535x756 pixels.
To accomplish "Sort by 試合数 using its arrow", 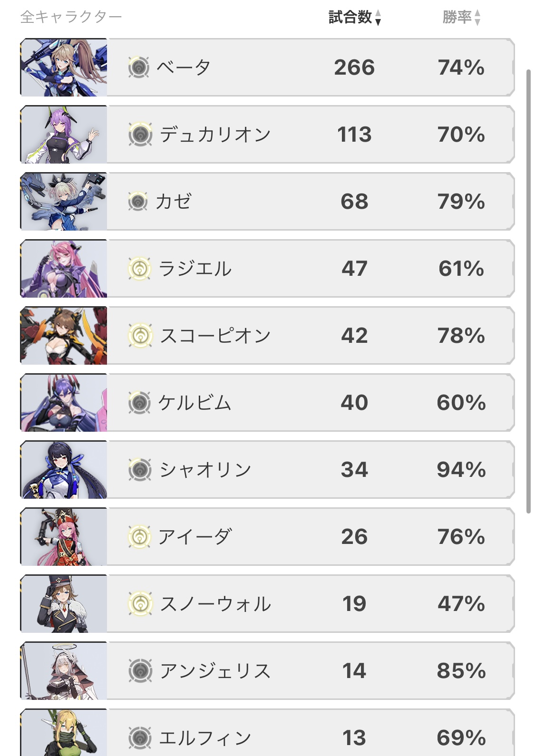I will tap(378, 18).
